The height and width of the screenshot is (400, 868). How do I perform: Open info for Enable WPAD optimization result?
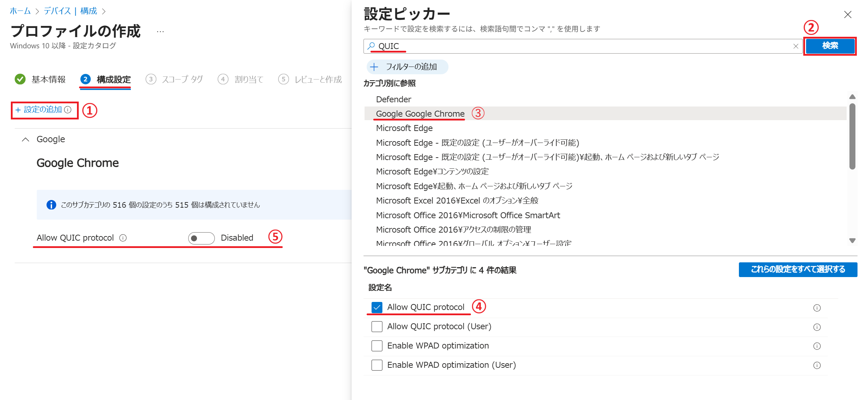pos(817,346)
